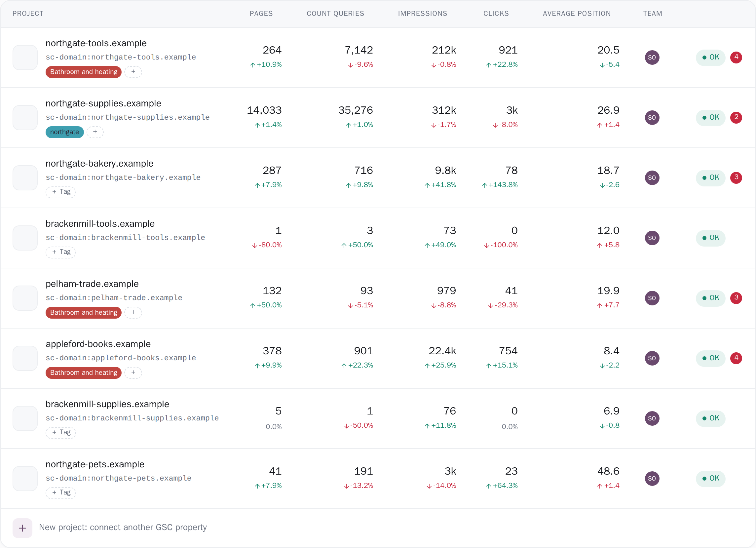
Task: Open the SO team avatar for northgate-pets.example
Action: (x=652, y=479)
